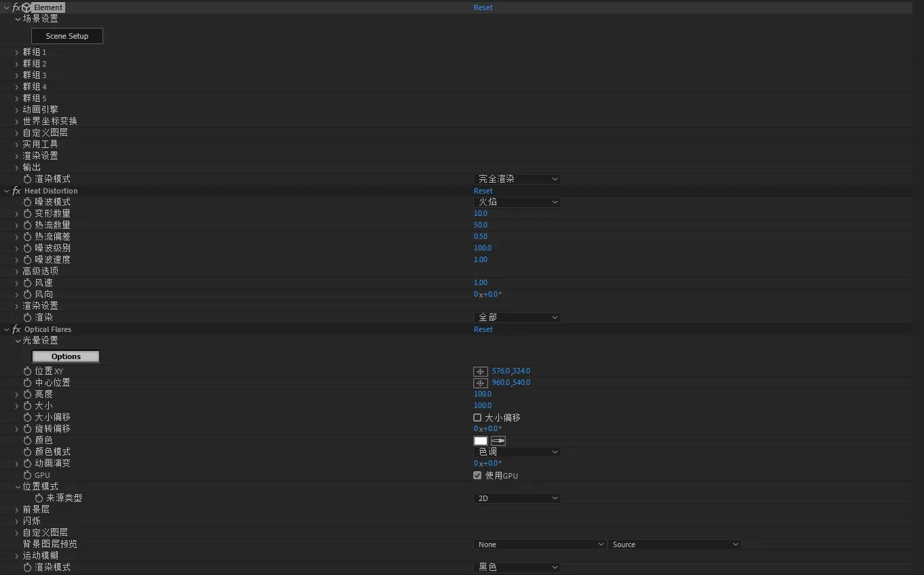Viewport: 924px width, 575px height.
Task: Click the 位置 XY value 576.0,324.0
Action: pos(511,371)
